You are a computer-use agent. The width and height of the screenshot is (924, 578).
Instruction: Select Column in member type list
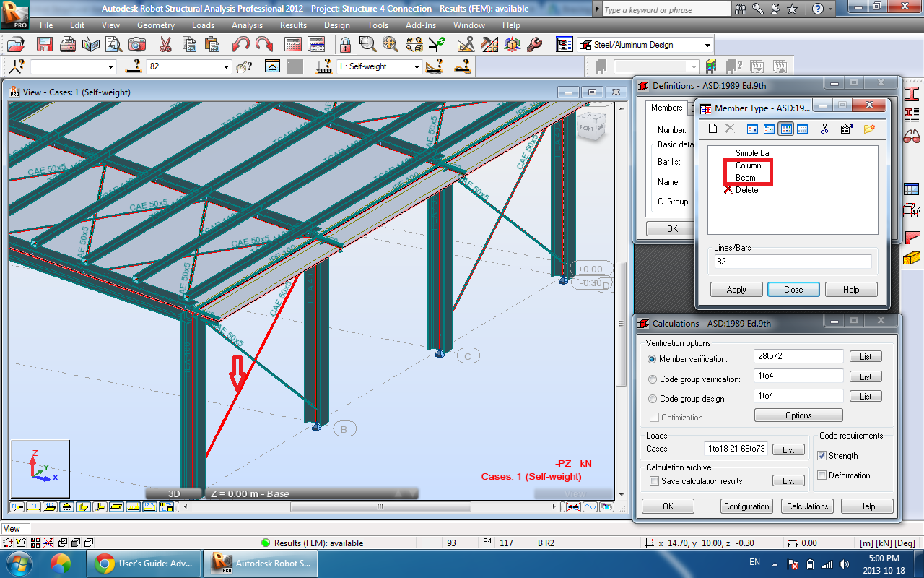[x=748, y=165]
